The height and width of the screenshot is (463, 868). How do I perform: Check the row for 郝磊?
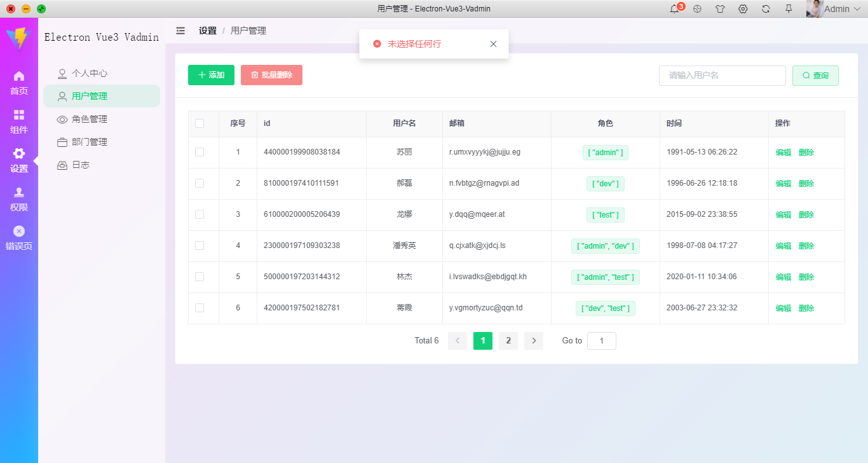click(x=200, y=183)
